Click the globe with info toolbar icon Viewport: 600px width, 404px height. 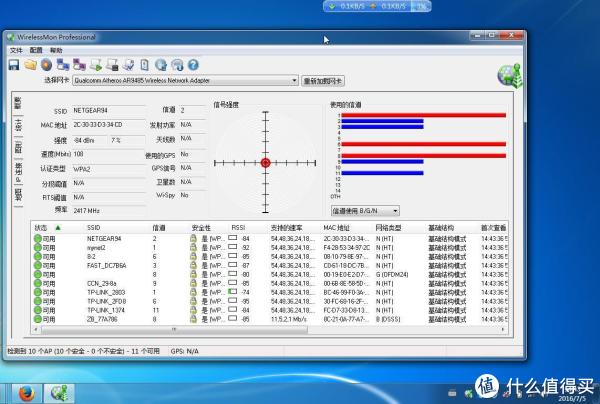161,65
